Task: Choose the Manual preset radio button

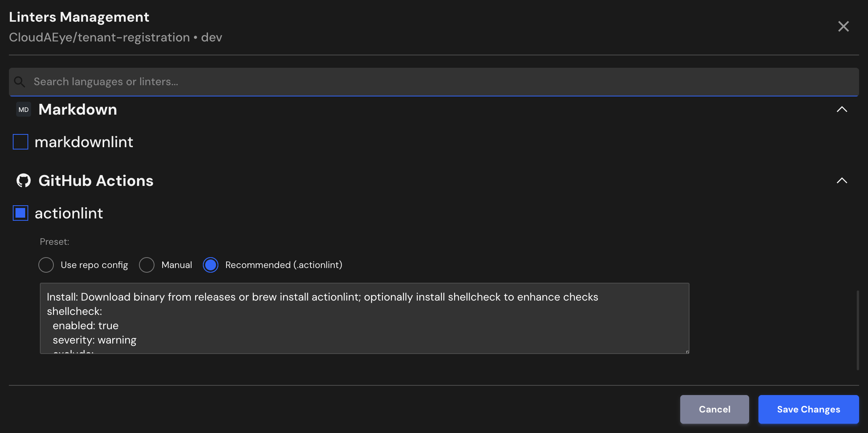Action: point(147,265)
